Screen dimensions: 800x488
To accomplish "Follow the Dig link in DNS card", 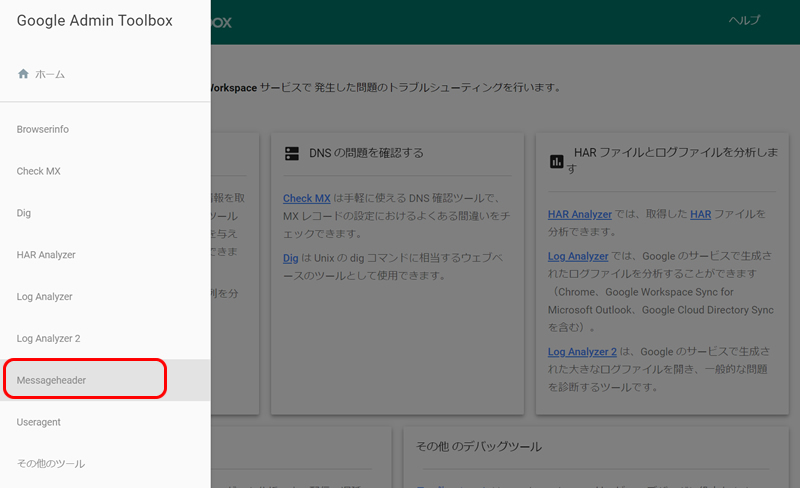I will click(291, 257).
